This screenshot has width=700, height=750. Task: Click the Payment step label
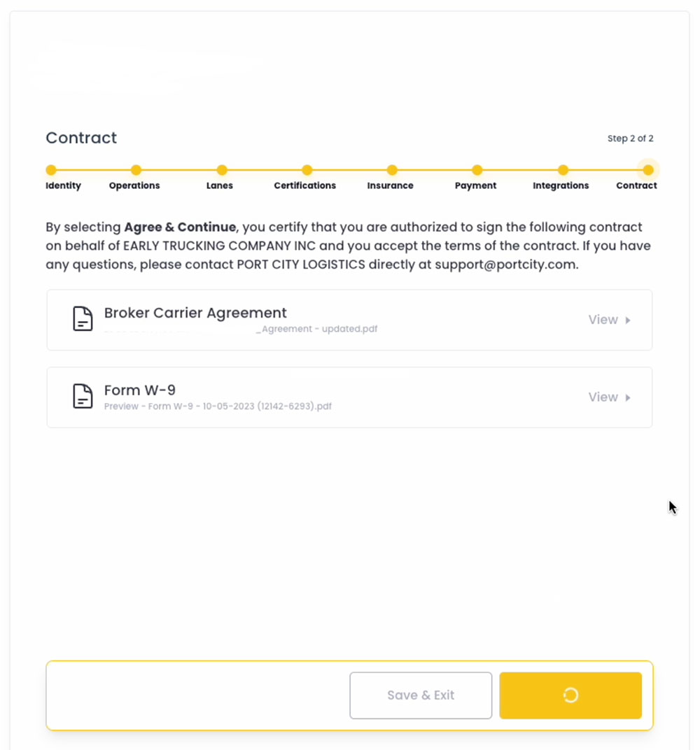[x=475, y=185]
